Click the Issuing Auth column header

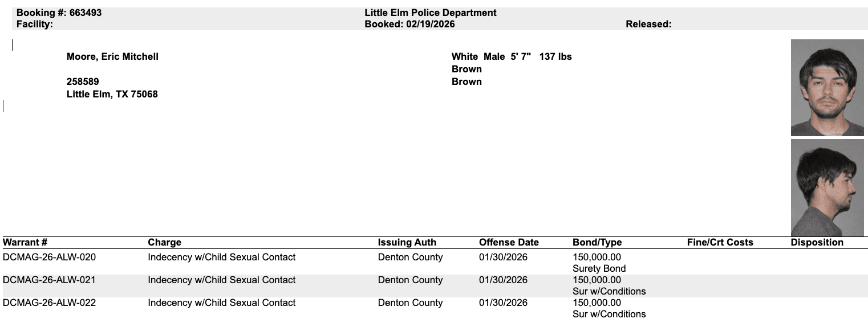[x=407, y=242]
